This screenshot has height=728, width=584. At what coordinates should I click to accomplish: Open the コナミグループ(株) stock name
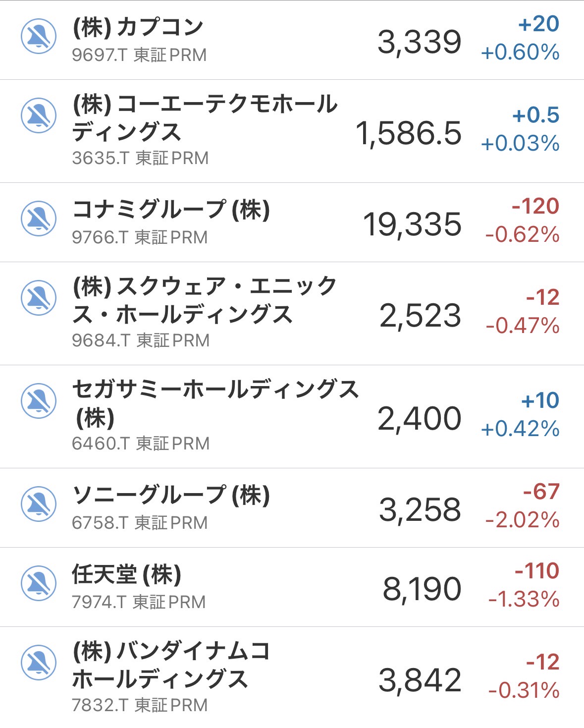[x=171, y=210]
